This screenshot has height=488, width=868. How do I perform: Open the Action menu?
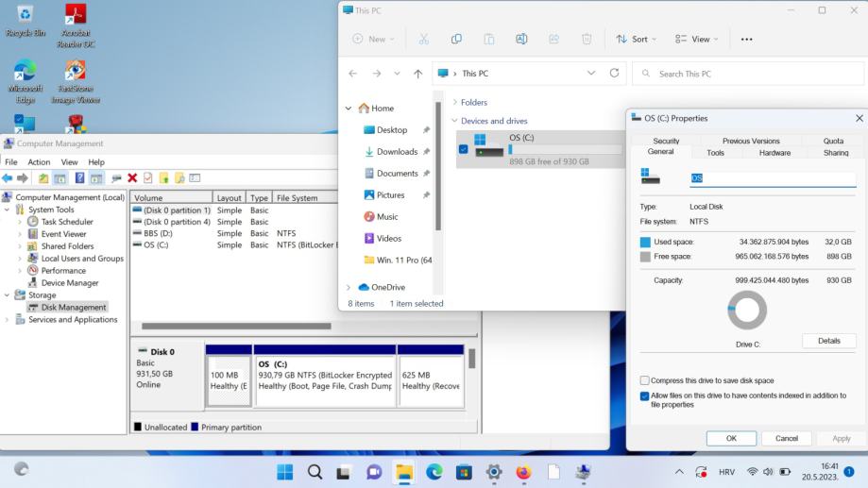pyautogui.click(x=39, y=161)
